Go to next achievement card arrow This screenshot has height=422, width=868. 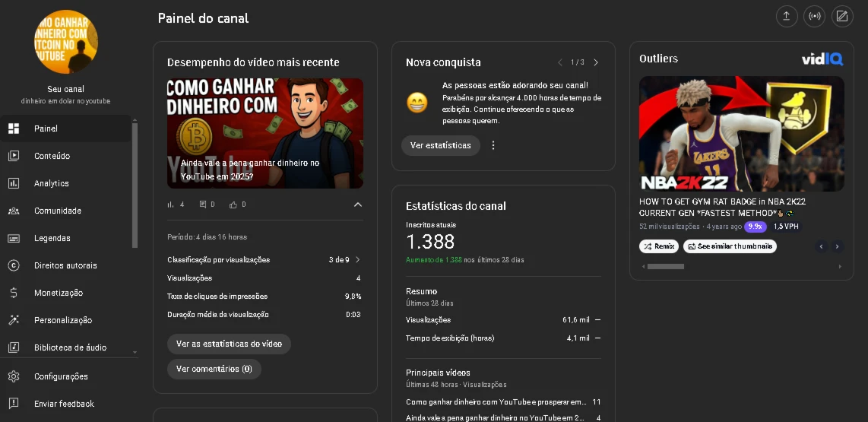tap(596, 62)
